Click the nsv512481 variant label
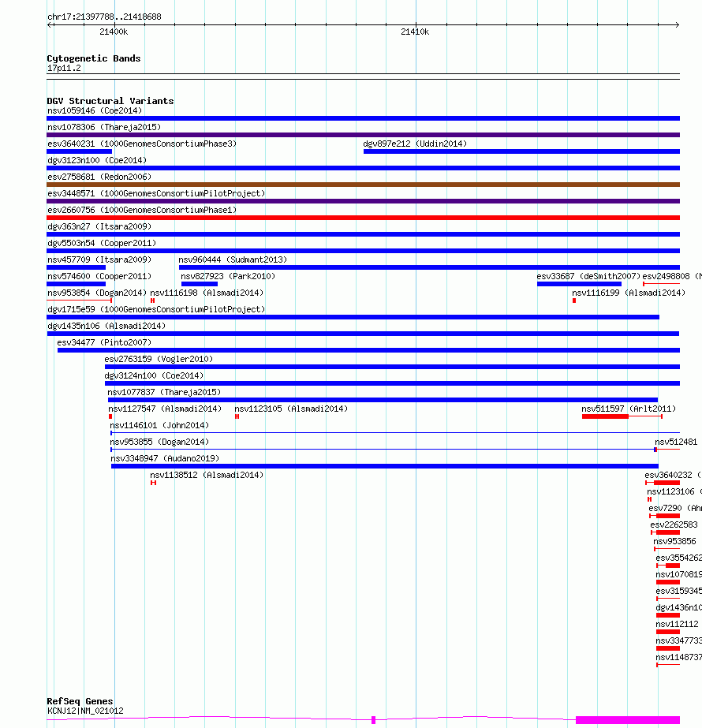The height and width of the screenshot is (728, 702). click(676, 442)
